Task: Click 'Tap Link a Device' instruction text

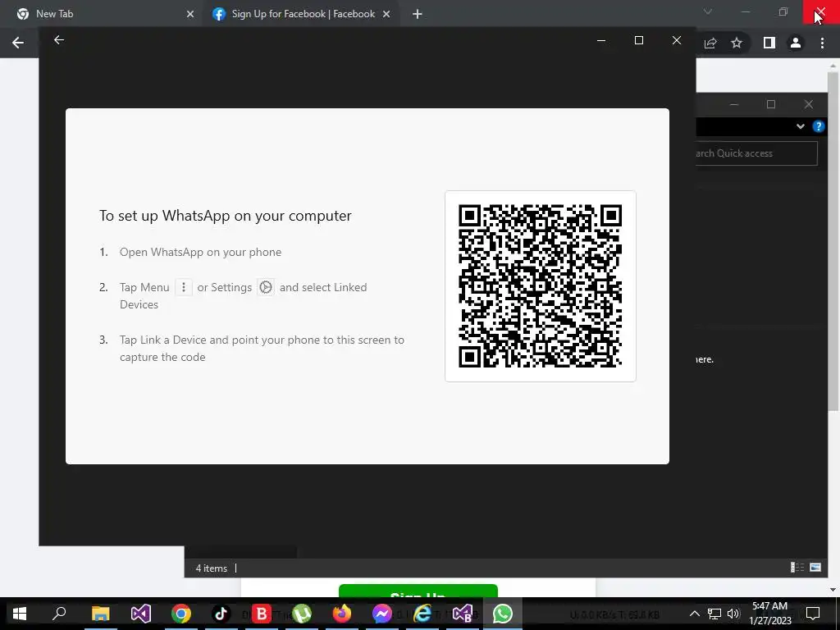Action: (x=262, y=348)
